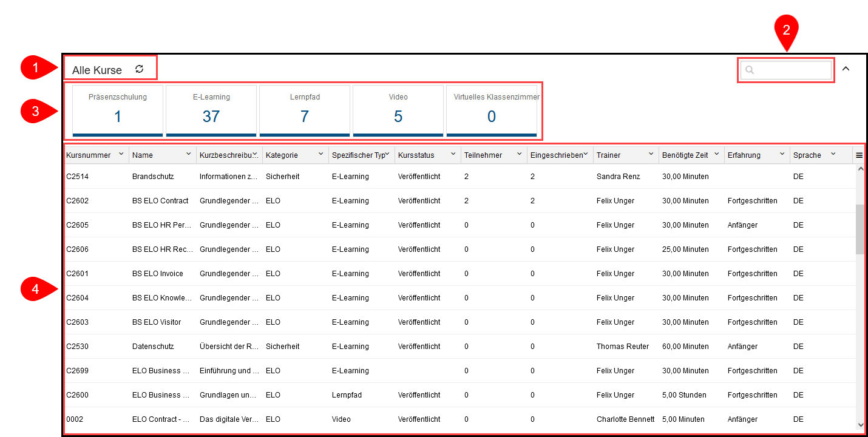The height and width of the screenshot is (437, 868).
Task: Open Kursnummer column dropdown
Action: click(121, 154)
